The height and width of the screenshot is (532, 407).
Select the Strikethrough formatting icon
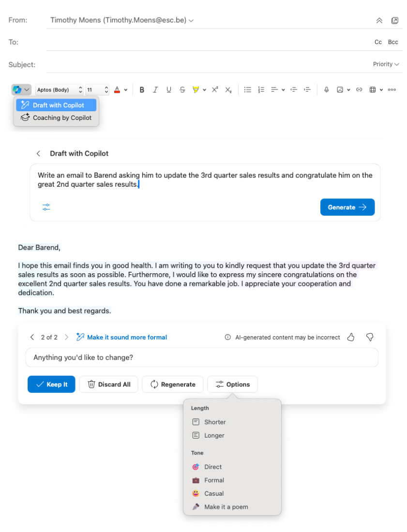click(182, 89)
